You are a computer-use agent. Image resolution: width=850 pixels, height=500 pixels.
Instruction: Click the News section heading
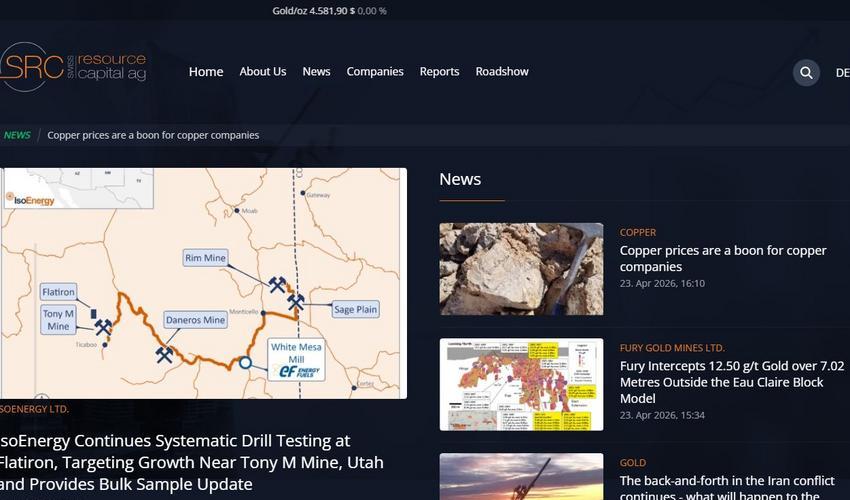tap(460, 179)
